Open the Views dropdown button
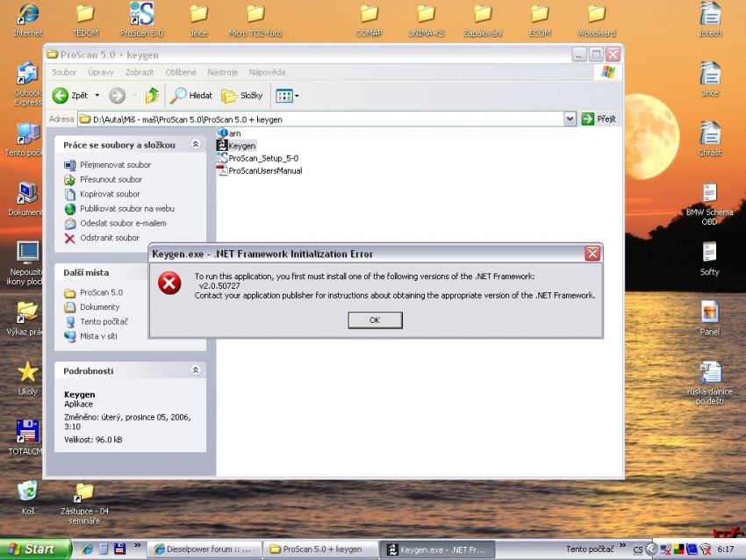Image resolution: width=746 pixels, height=560 pixels. pos(287,96)
